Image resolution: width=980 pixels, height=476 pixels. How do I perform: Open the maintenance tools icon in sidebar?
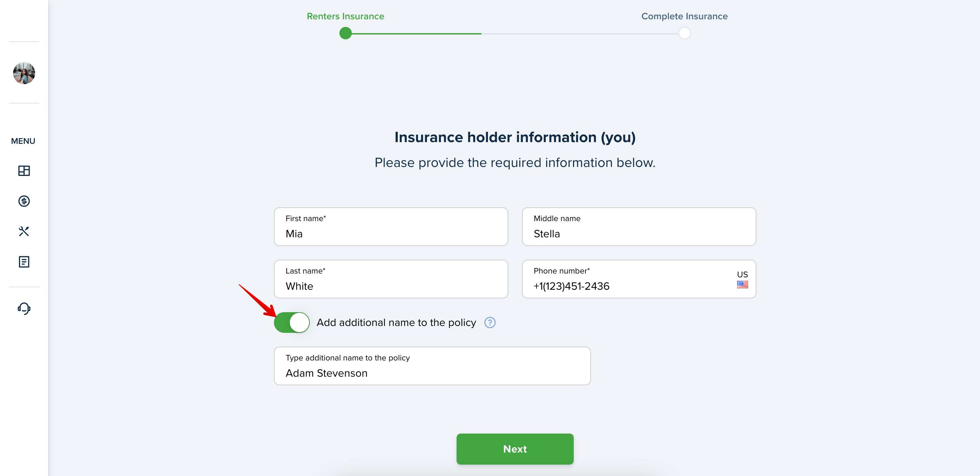24,231
